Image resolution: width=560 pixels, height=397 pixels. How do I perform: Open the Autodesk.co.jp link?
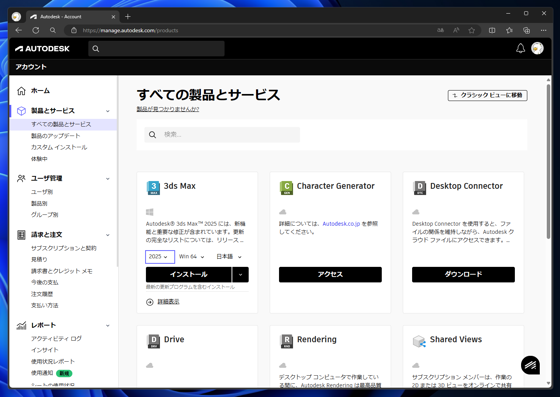point(341,224)
